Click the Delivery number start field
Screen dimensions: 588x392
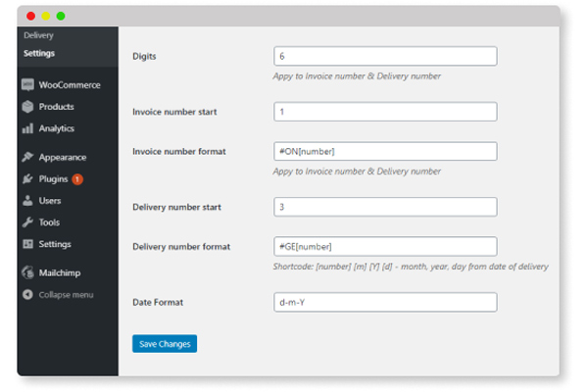tap(385, 207)
